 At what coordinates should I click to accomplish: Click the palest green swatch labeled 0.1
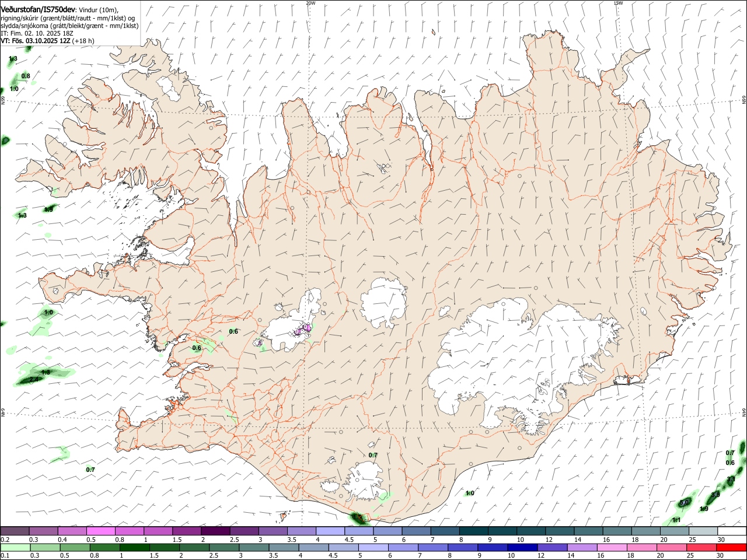tap(15, 547)
